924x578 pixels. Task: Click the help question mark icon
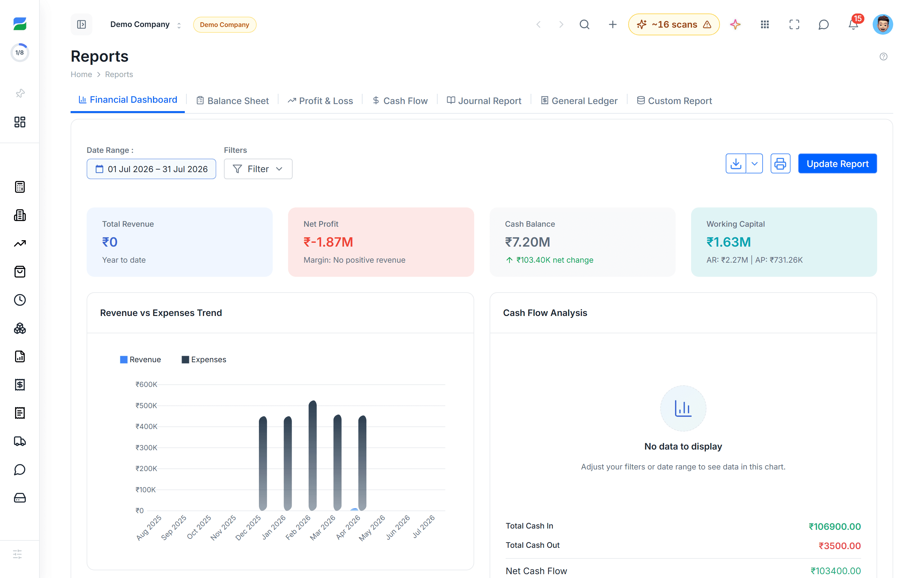pyautogui.click(x=884, y=57)
